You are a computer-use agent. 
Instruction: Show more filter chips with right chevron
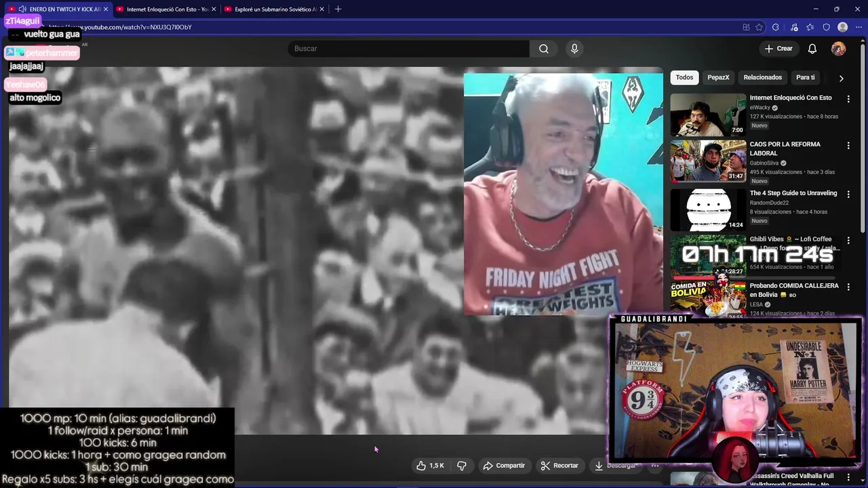(x=841, y=78)
